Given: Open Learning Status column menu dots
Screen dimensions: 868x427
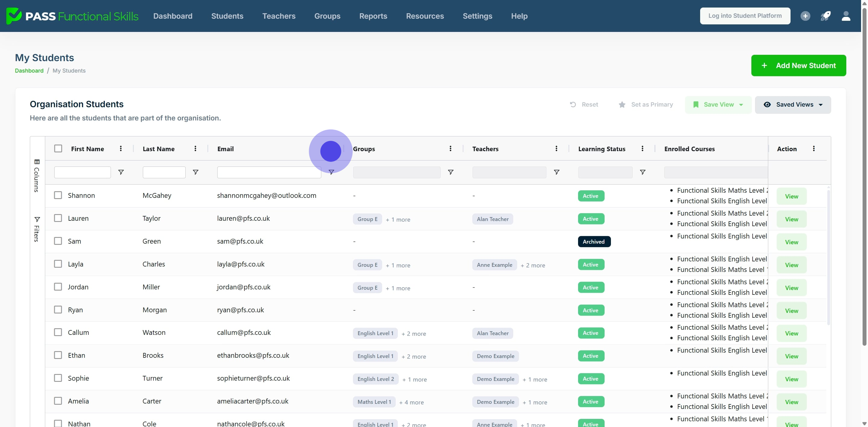Looking at the screenshot, I should [x=642, y=148].
